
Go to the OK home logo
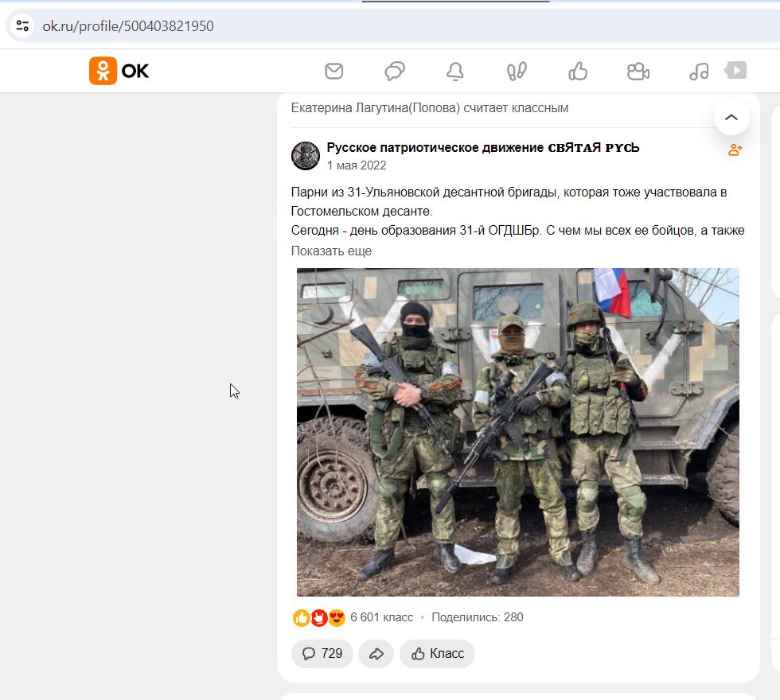pos(119,71)
